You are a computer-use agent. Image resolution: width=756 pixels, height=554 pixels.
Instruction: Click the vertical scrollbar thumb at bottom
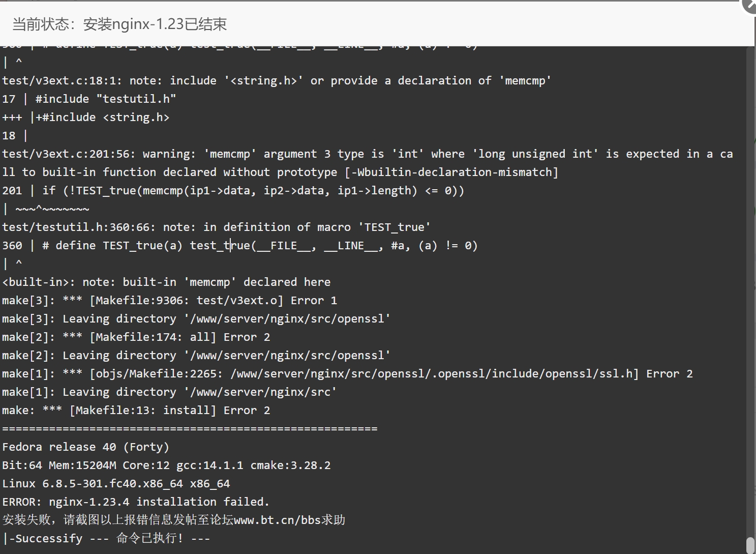tap(750, 545)
